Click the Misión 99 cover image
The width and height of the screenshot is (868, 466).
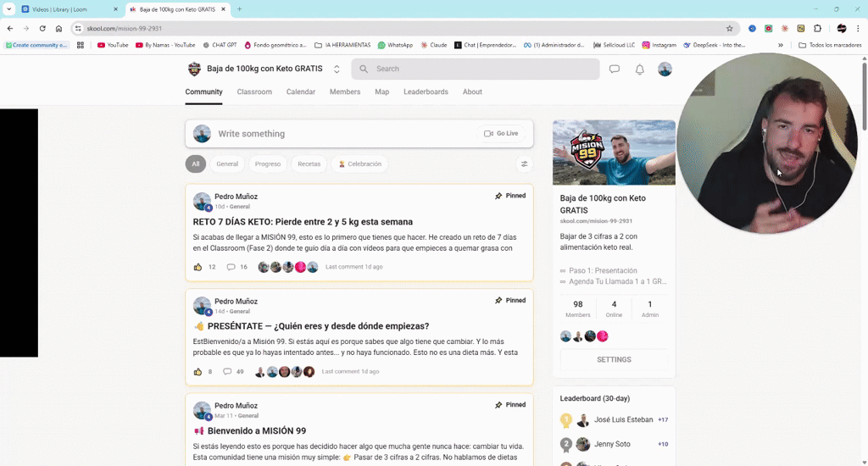click(614, 153)
